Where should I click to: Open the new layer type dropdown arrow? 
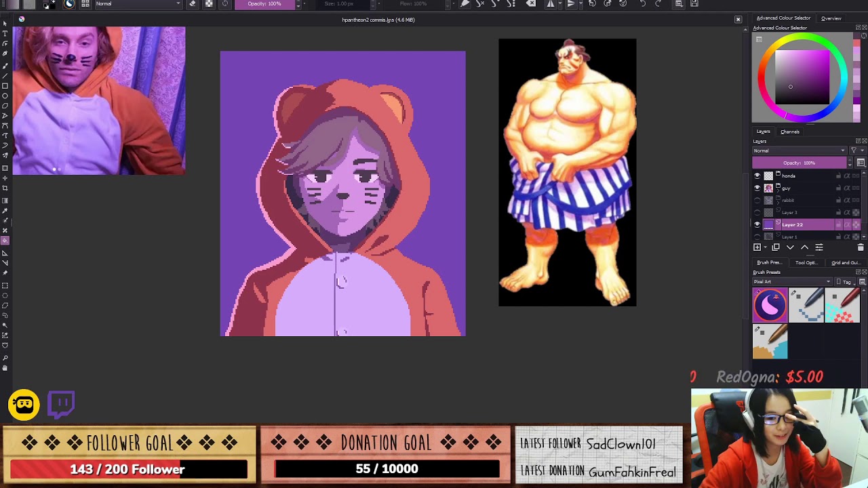pos(764,247)
